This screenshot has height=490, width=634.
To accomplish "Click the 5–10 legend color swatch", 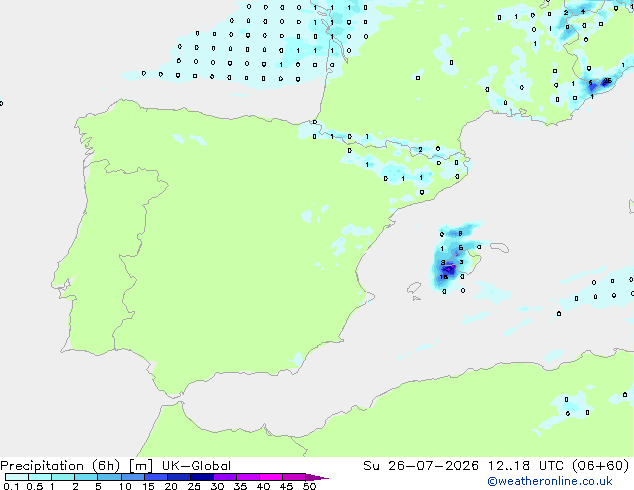I will coord(110,477).
